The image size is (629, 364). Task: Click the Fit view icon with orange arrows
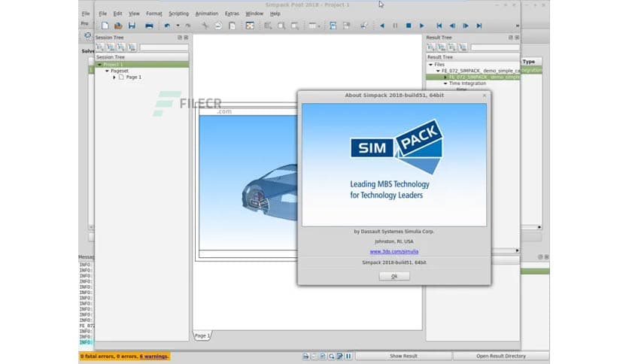point(250,26)
